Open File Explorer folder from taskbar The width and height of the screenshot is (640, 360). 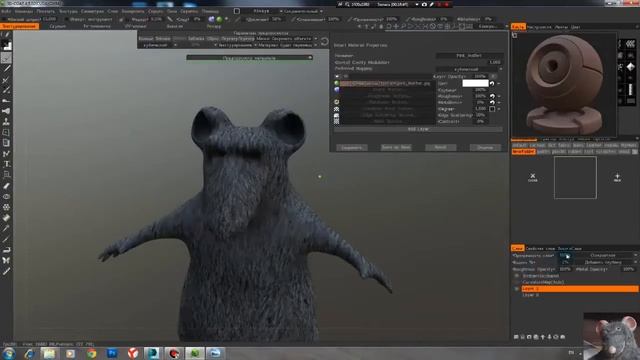(49, 353)
